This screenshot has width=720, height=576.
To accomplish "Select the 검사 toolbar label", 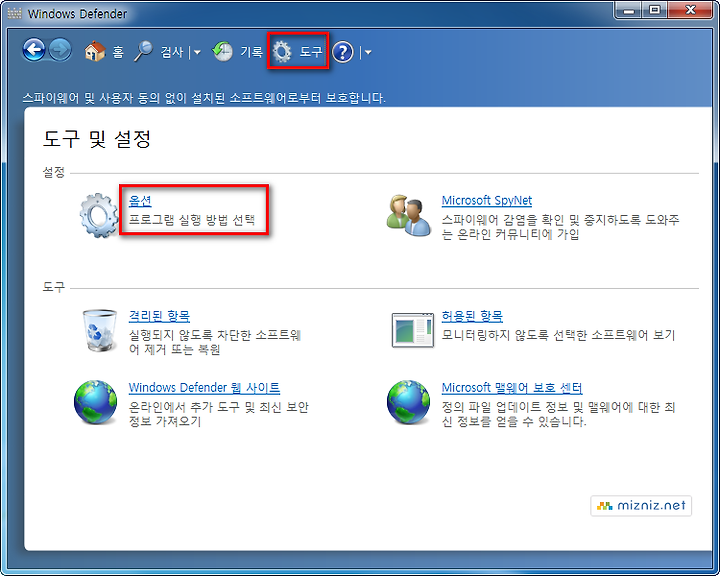I will (x=172, y=52).
